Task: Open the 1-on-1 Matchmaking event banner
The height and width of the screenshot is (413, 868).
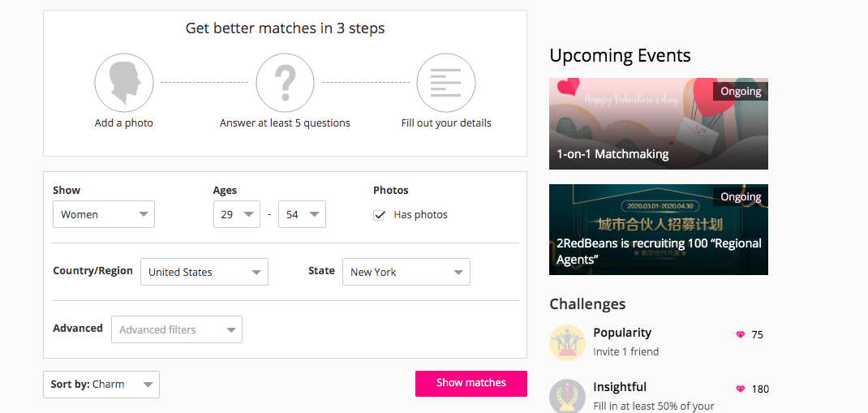Action: click(659, 123)
